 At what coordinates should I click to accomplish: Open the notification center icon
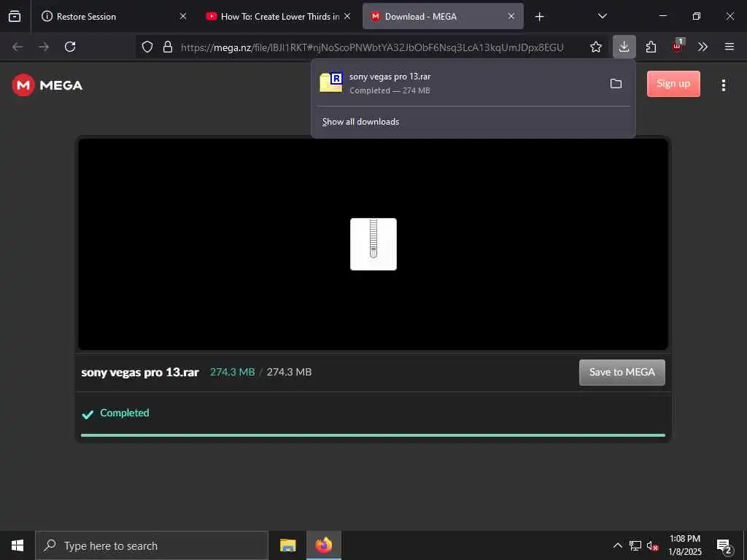pos(724,546)
